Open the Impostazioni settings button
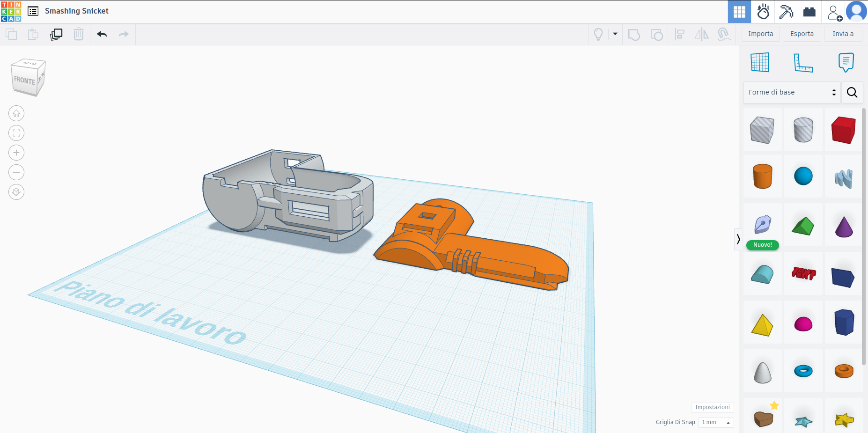Image resolution: width=868 pixels, height=433 pixels. 712,407
